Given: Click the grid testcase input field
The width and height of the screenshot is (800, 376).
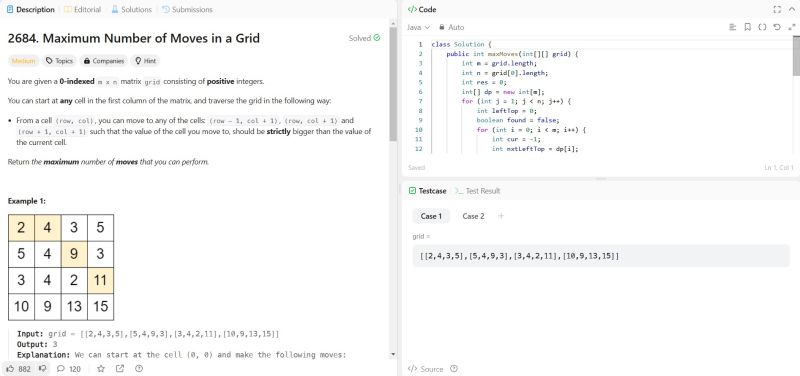Looking at the screenshot, I should click(x=601, y=256).
